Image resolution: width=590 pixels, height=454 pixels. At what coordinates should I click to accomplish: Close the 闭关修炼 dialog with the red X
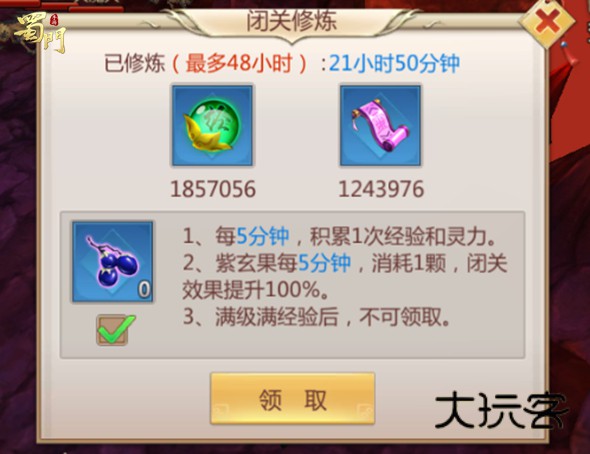pyautogui.click(x=547, y=22)
